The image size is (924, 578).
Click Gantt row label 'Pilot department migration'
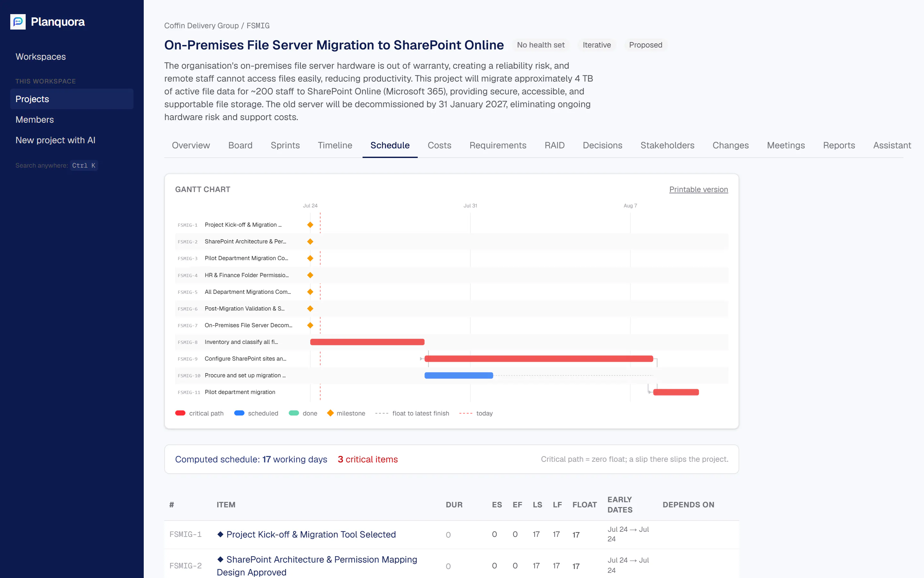pyautogui.click(x=240, y=392)
